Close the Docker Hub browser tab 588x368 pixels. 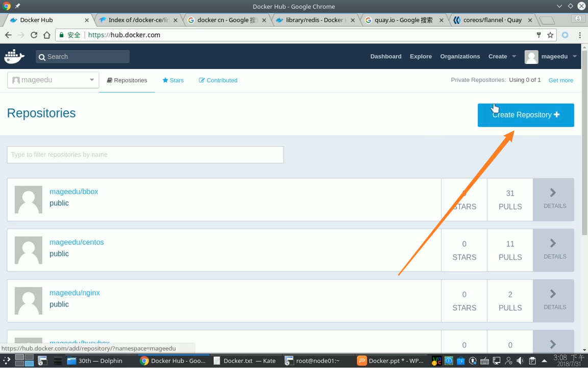pyautogui.click(x=87, y=20)
